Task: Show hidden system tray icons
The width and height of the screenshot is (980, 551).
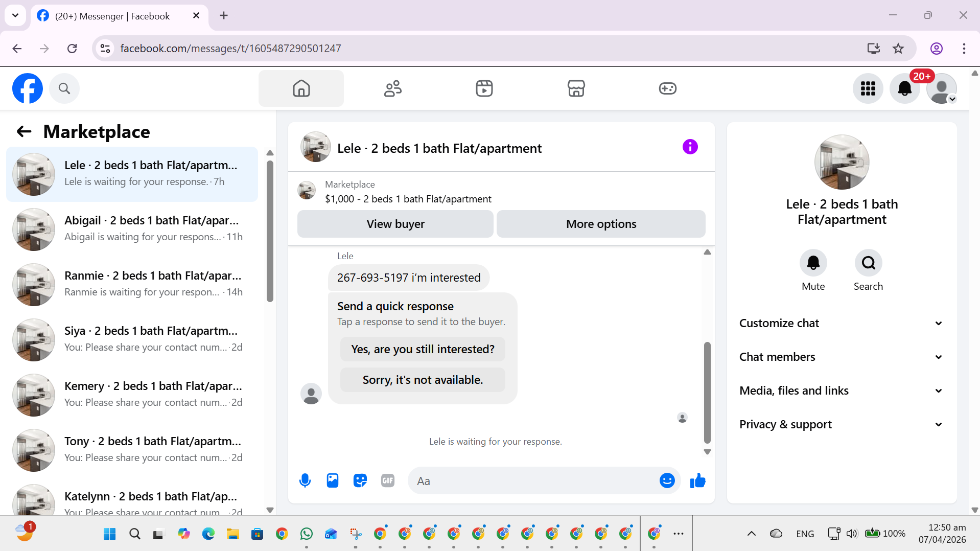Action: [751, 534]
